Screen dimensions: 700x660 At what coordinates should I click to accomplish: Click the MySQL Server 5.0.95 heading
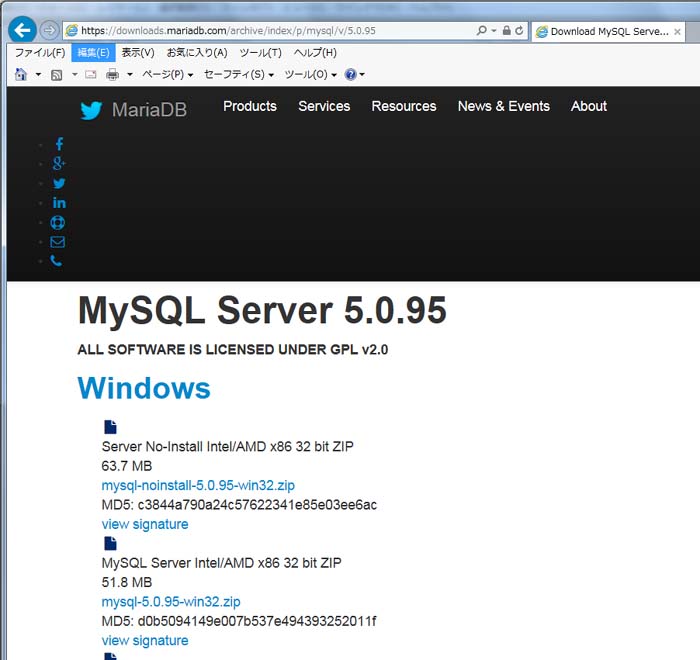coord(262,310)
